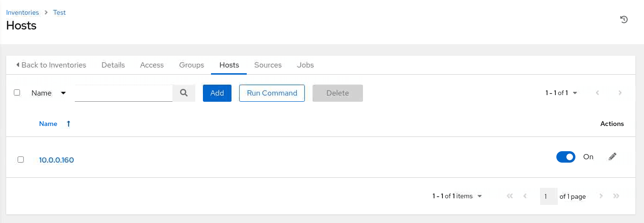Select the 10.0.0.160 host checkbox
The width and height of the screenshot is (644, 223).
(20, 160)
